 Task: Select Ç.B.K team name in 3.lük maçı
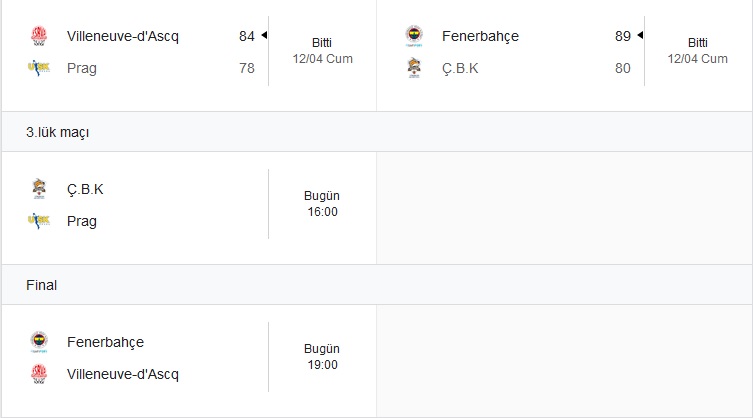[85, 189]
